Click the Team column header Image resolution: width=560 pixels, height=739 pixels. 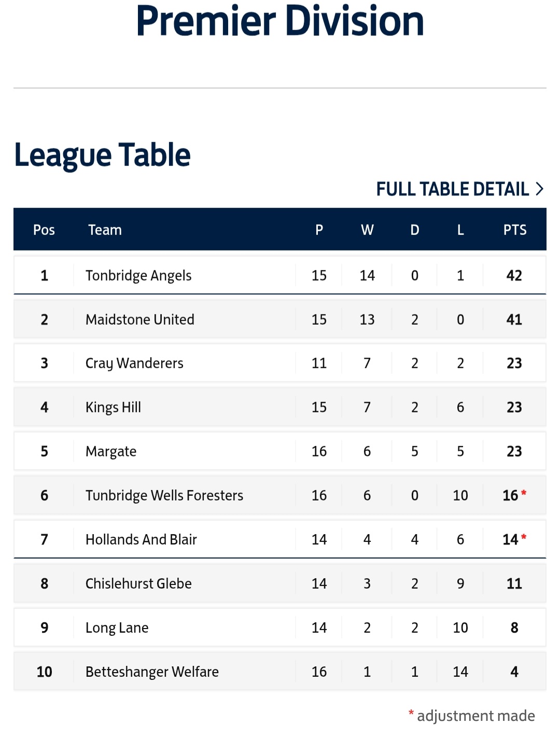pos(105,230)
